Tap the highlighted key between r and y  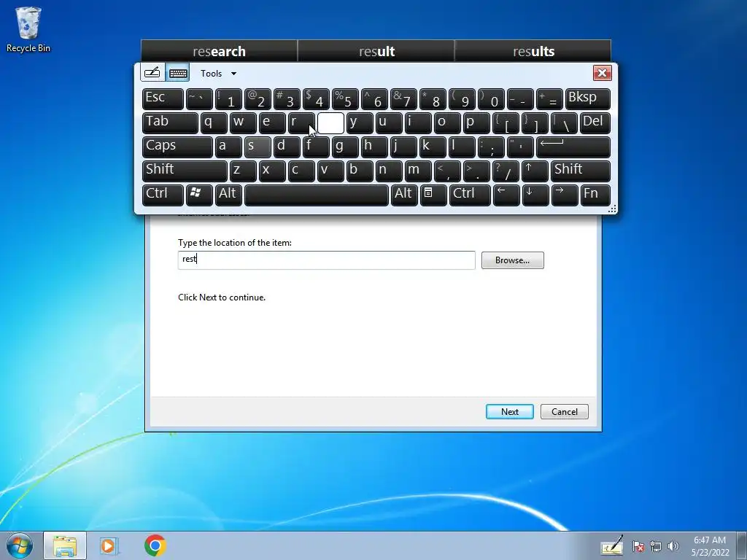pos(330,122)
